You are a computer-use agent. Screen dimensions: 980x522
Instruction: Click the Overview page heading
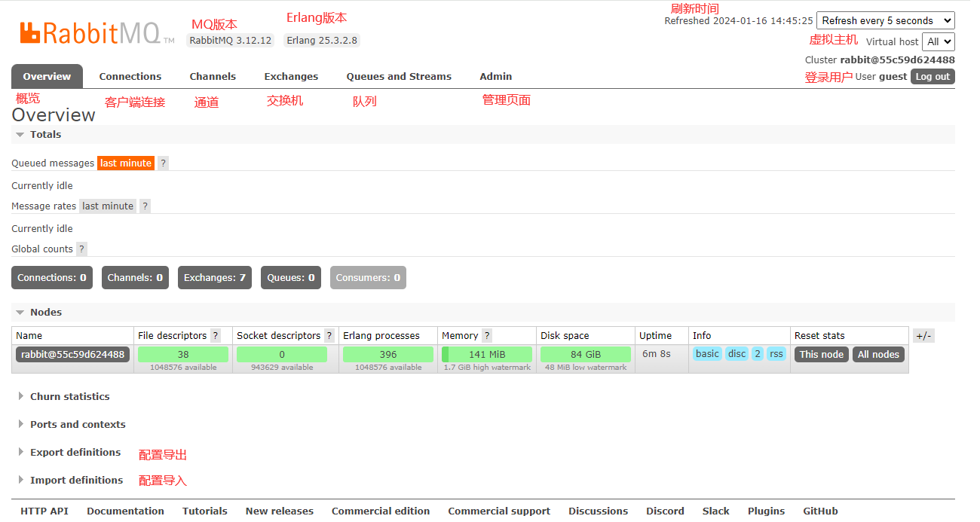tap(54, 115)
